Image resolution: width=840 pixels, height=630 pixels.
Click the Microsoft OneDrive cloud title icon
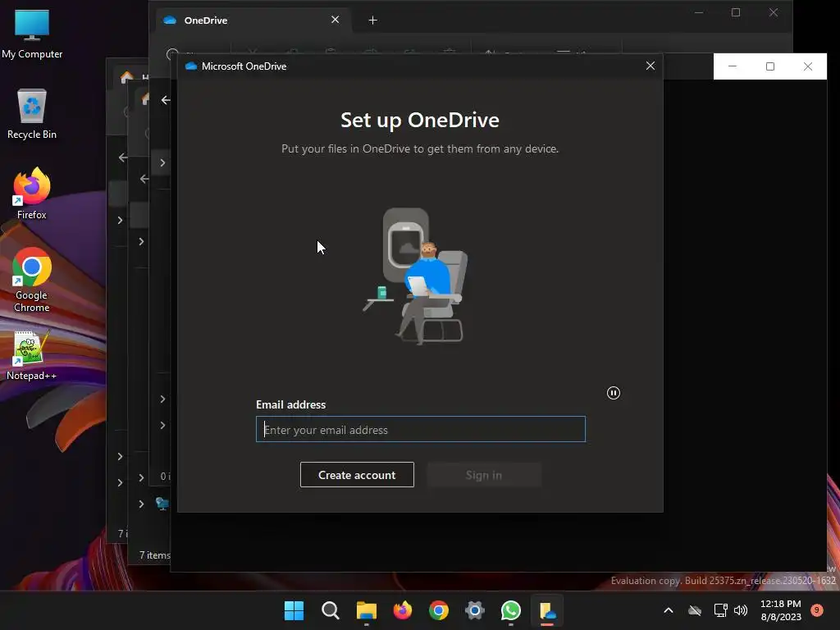click(x=190, y=66)
